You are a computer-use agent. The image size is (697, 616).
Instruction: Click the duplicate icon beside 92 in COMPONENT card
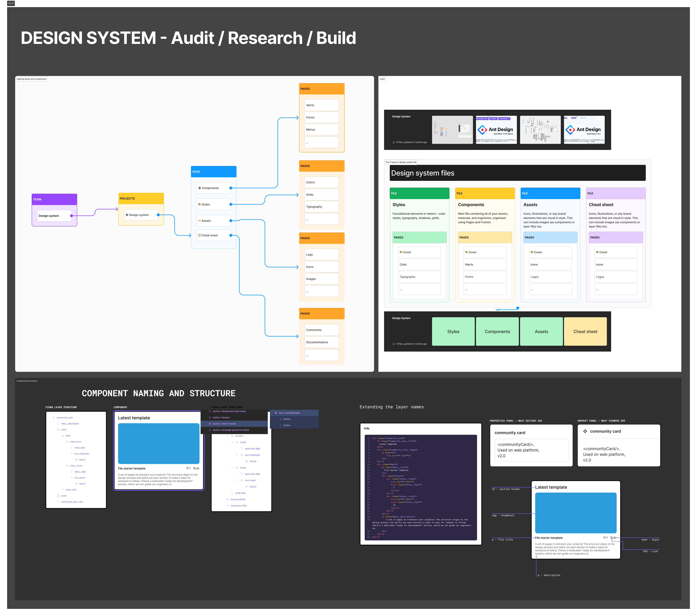tap(194, 468)
